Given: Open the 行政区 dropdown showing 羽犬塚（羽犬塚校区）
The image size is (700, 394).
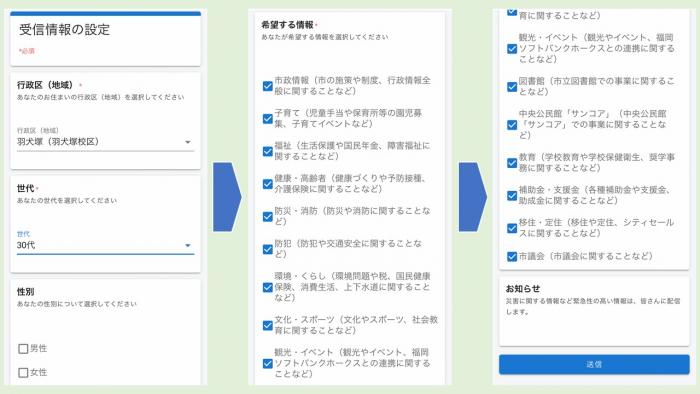Looking at the screenshot, I should (105, 142).
